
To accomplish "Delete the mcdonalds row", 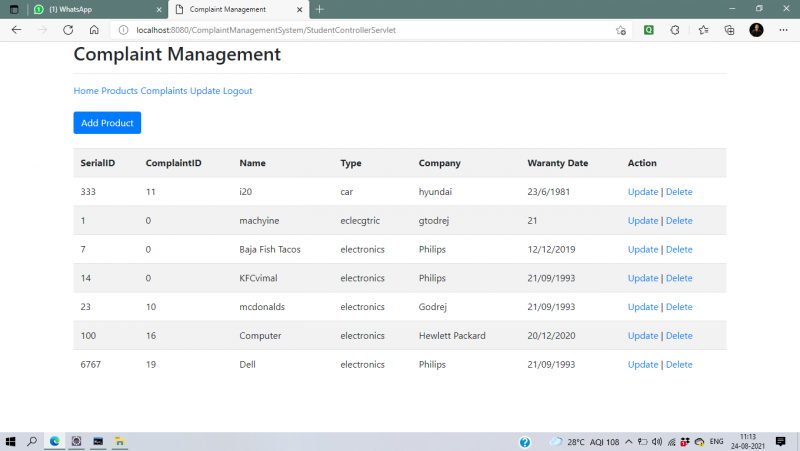I will (679, 307).
